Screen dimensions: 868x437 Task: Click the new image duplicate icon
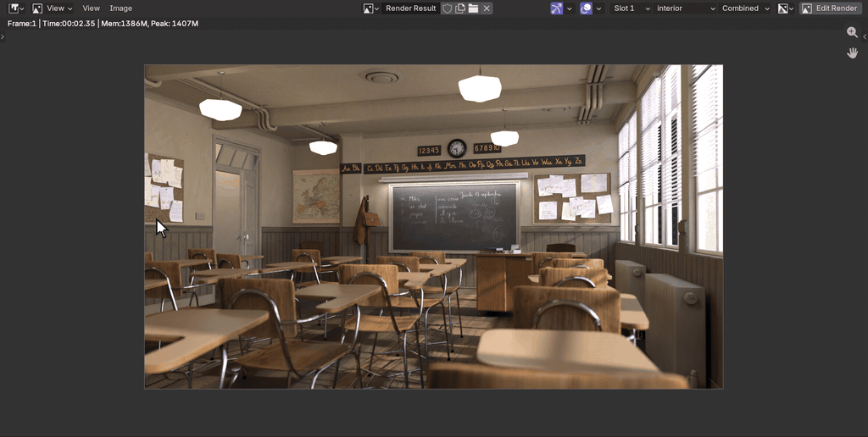[x=460, y=8]
